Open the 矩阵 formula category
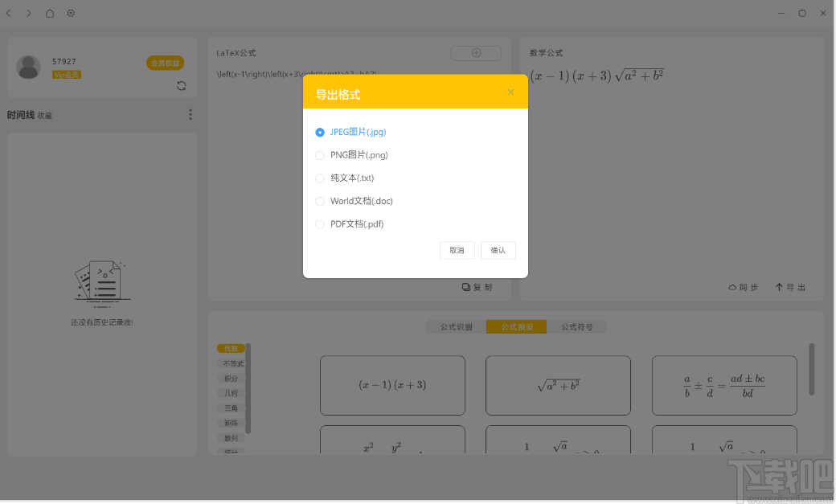This screenshot has height=504, width=836. (x=231, y=423)
